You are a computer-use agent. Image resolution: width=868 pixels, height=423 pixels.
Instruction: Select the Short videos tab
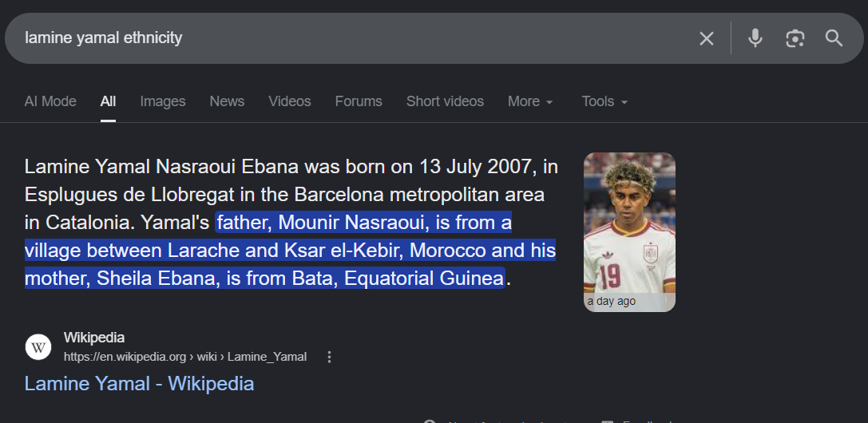[x=445, y=101]
